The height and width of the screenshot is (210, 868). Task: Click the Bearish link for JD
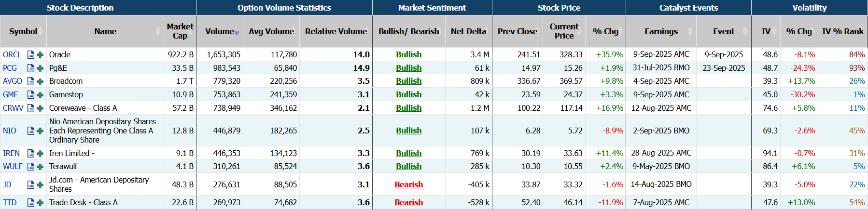tap(408, 185)
